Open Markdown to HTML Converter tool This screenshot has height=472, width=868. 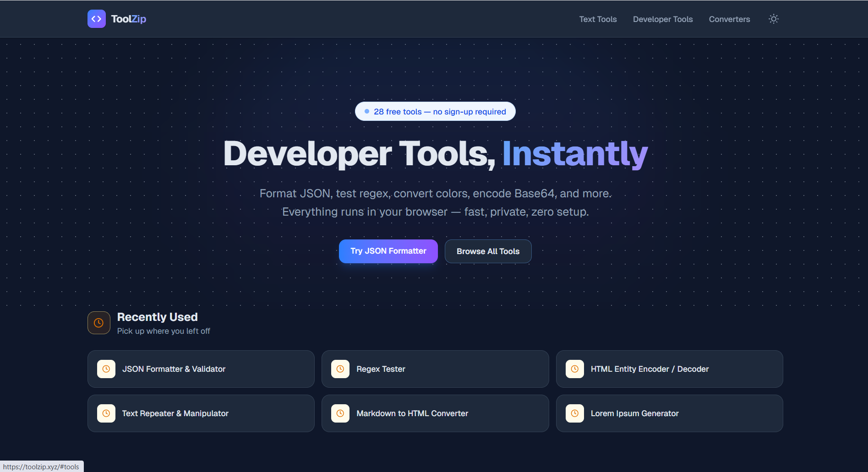click(x=435, y=413)
